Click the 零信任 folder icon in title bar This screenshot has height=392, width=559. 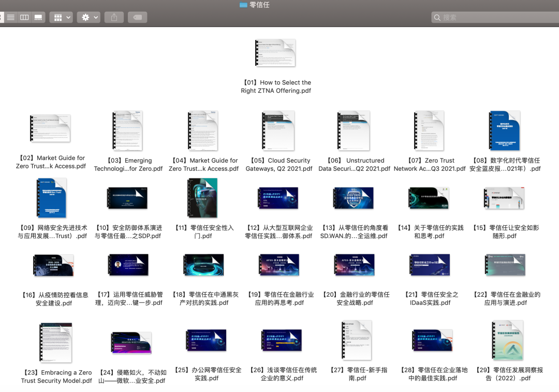click(243, 5)
